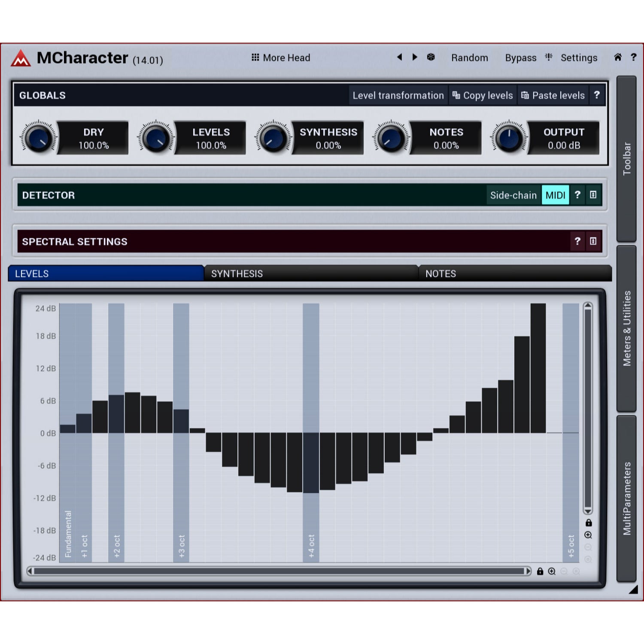Open the Settings menu
The height and width of the screenshot is (644, 644).
[x=579, y=58]
